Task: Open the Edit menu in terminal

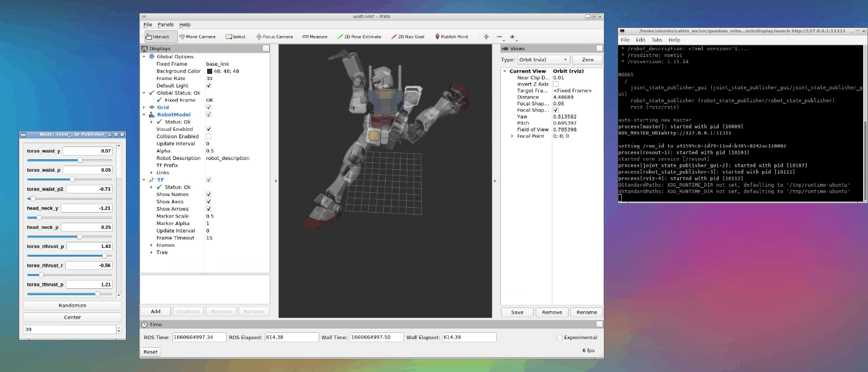Action: point(640,40)
